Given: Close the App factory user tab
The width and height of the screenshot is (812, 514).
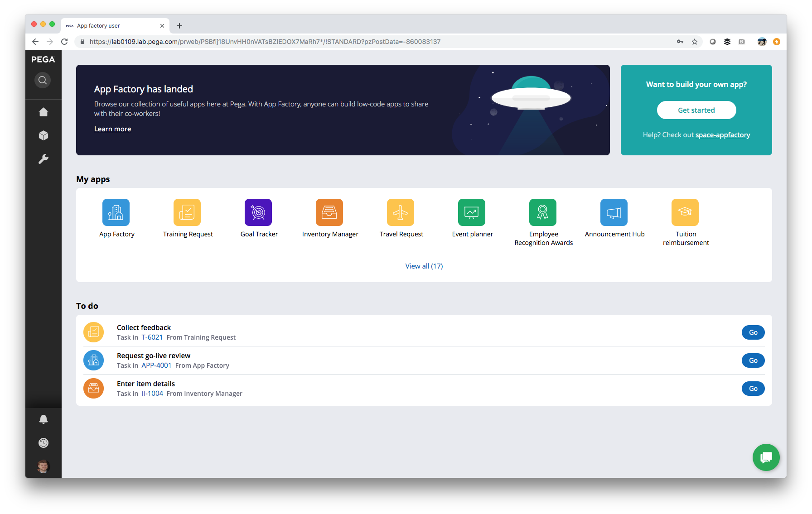Looking at the screenshot, I should (162, 26).
